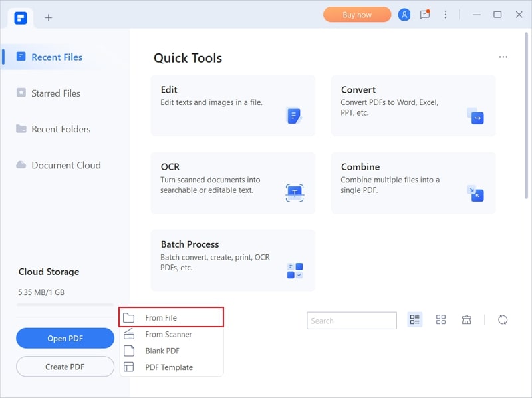Click inside the Search field
This screenshot has height=398, width=532.
351,320
